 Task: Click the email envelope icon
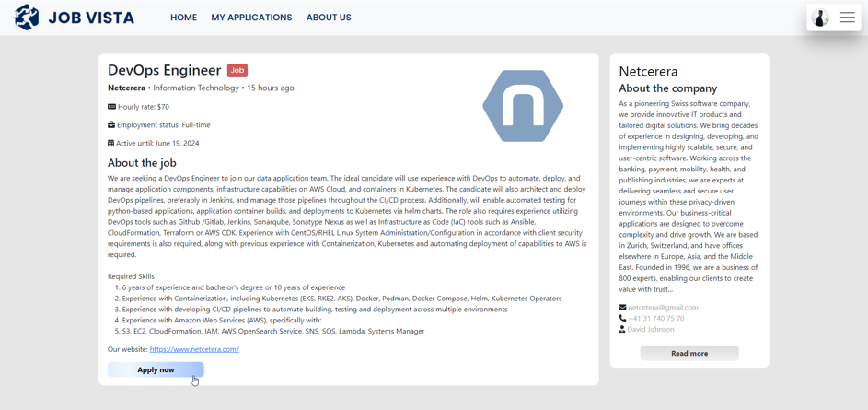tap(622, 308)
